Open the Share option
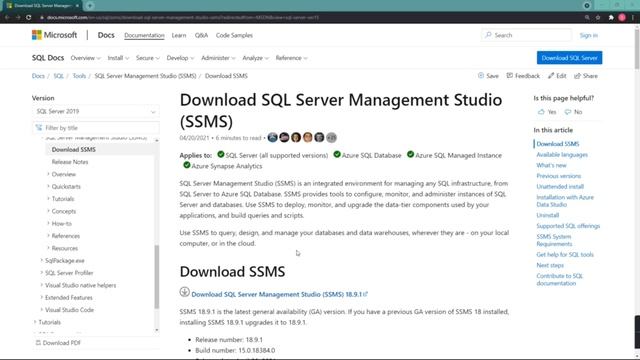 click(586, 76)
